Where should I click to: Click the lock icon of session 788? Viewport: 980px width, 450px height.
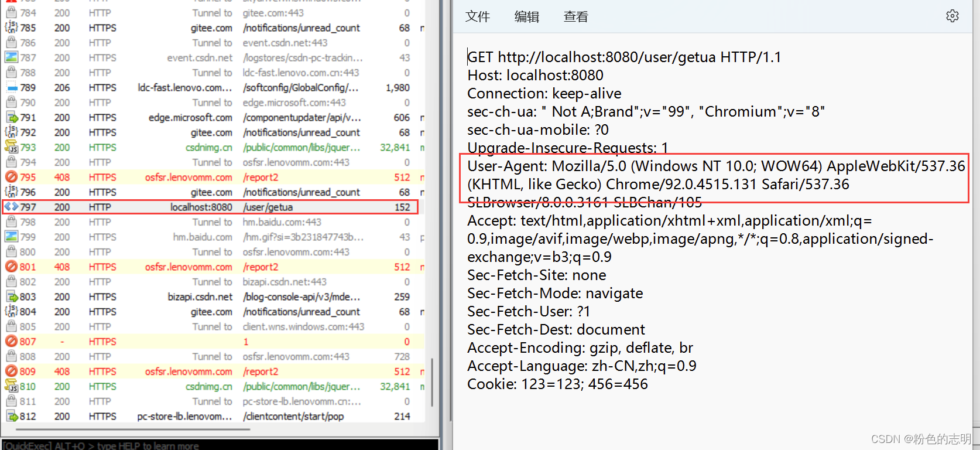(x=11, y=73)
